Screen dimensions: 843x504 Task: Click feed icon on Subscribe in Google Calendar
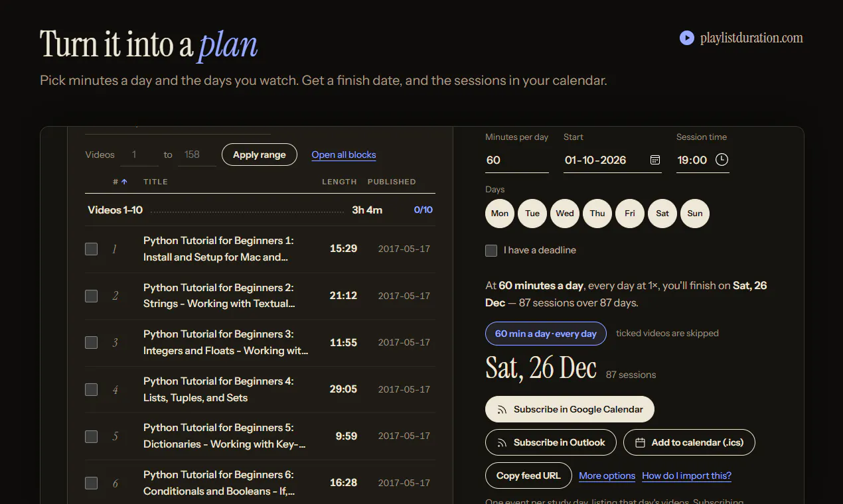(x=502, y=410)
